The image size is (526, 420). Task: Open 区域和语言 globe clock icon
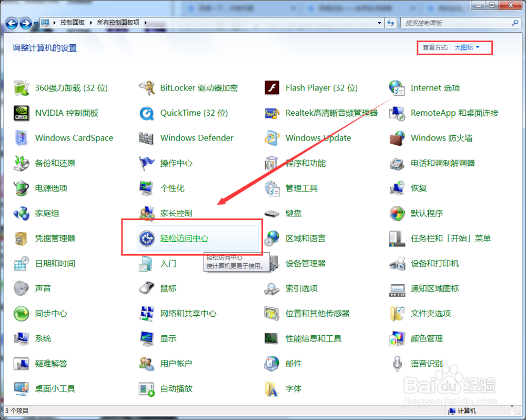[272, 238]
